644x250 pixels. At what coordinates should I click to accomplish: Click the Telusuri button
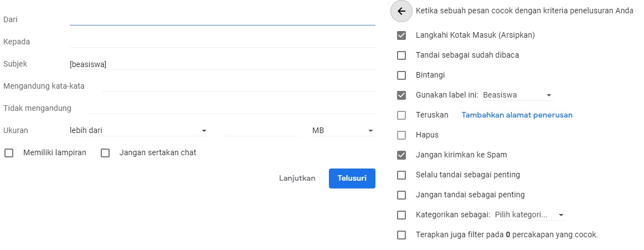pyautogui.click(x=352, y=178)
